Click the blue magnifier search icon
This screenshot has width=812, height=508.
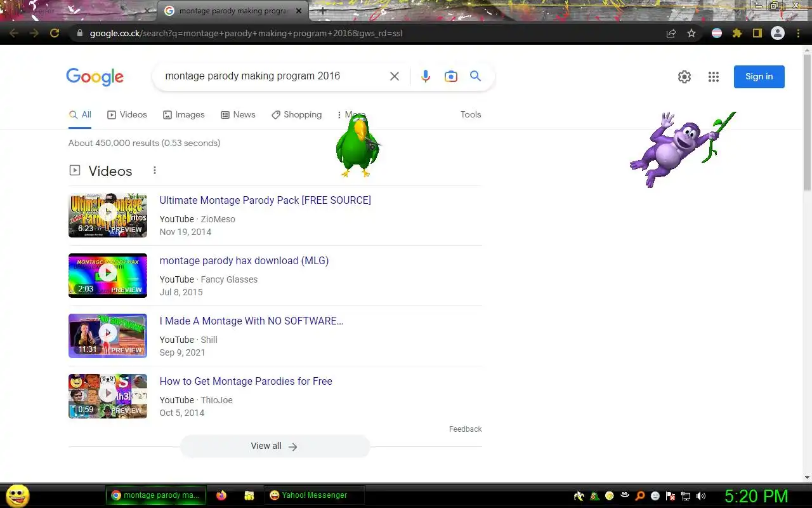point(475,76)
